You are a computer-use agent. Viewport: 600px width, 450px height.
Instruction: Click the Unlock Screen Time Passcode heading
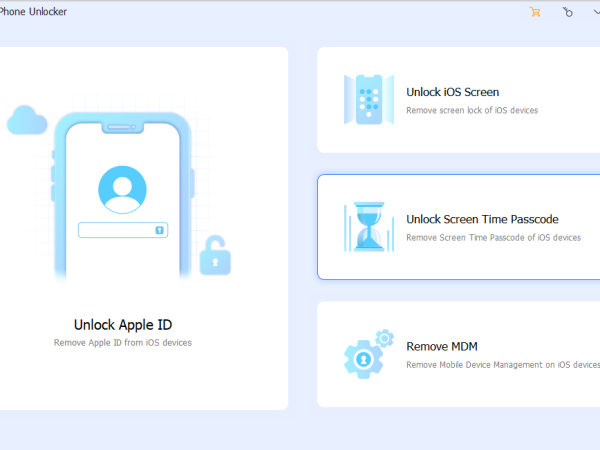pyautogui.click(x=483, y=219)
